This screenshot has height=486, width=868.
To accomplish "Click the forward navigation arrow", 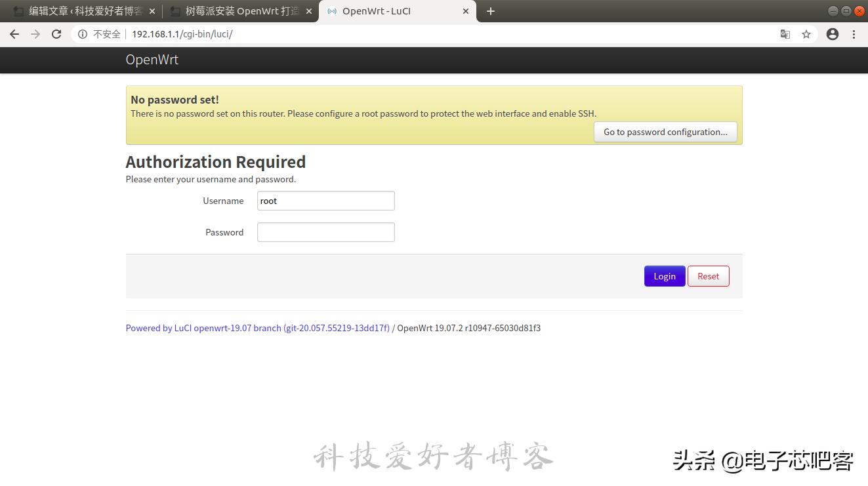I will tap(35, 34).
